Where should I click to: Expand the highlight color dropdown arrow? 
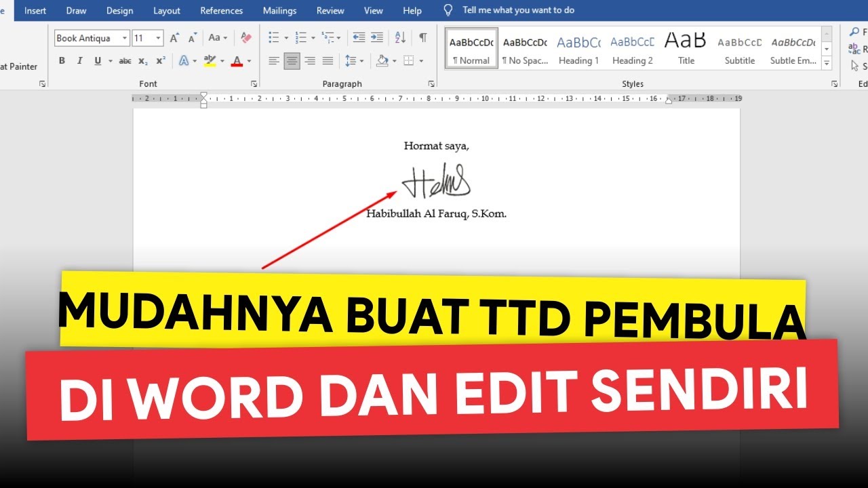(x=222, y=61)
